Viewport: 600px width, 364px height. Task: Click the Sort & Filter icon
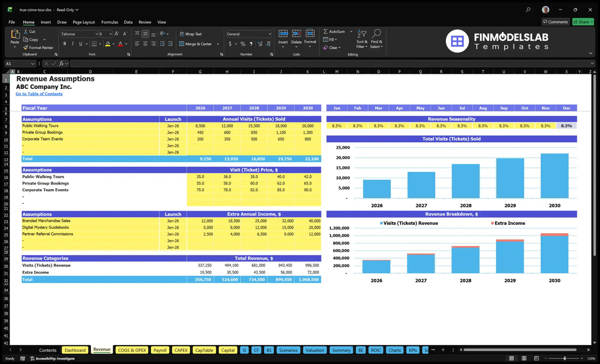tap(362, 33)
